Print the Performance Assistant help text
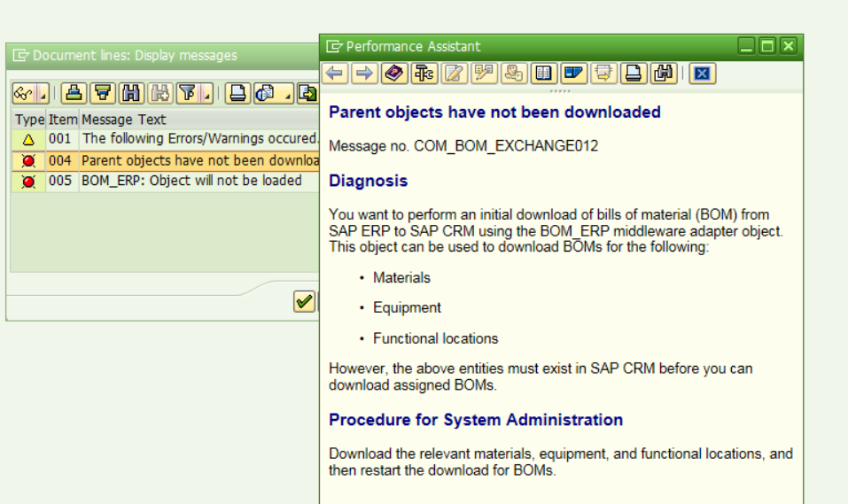The image size is (848, 504). click(x=634, y=74)
